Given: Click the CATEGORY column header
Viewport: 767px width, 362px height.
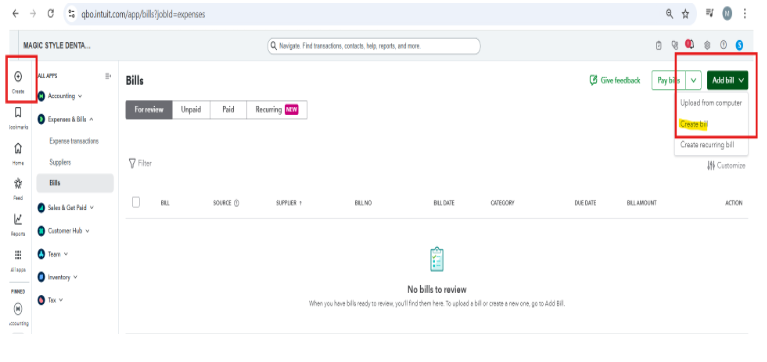Looking at the screenshot, I should 502,203.
